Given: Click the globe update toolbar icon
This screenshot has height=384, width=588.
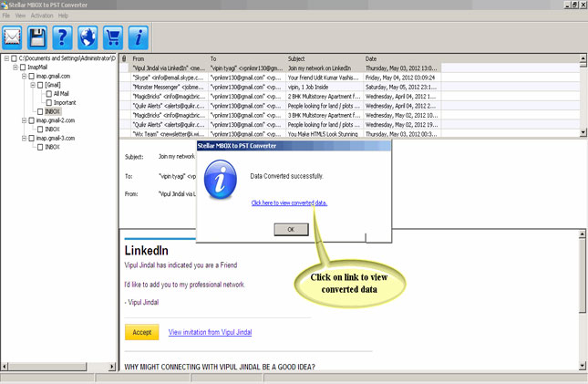Looking at the screenshot, I should point(88,37).
